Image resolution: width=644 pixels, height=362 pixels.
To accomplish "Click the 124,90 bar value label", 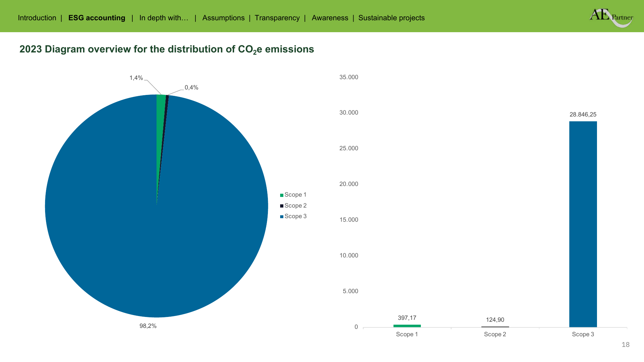I will tap(495, 320).
